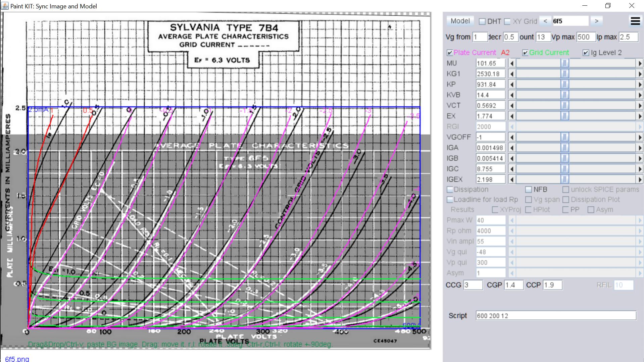Enable the NFB checkbox
This screenshot has width=644, height=362.
click(x=529, y=190)
